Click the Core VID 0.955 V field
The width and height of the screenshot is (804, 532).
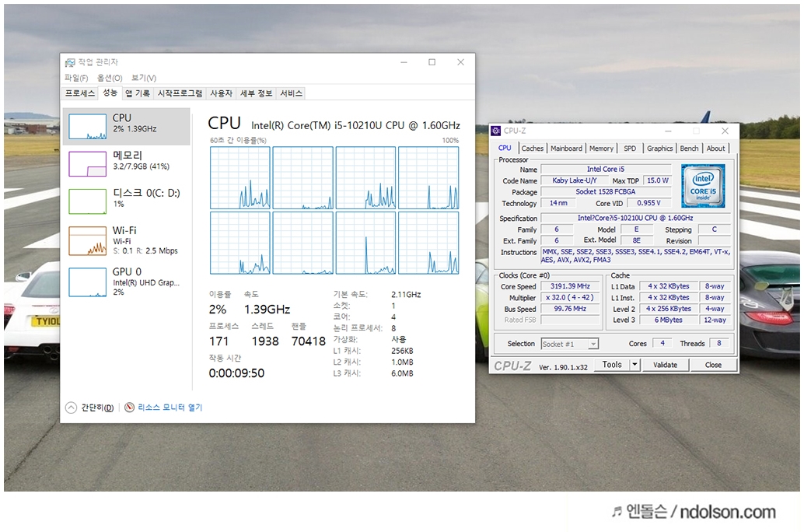tap(648, 203)
